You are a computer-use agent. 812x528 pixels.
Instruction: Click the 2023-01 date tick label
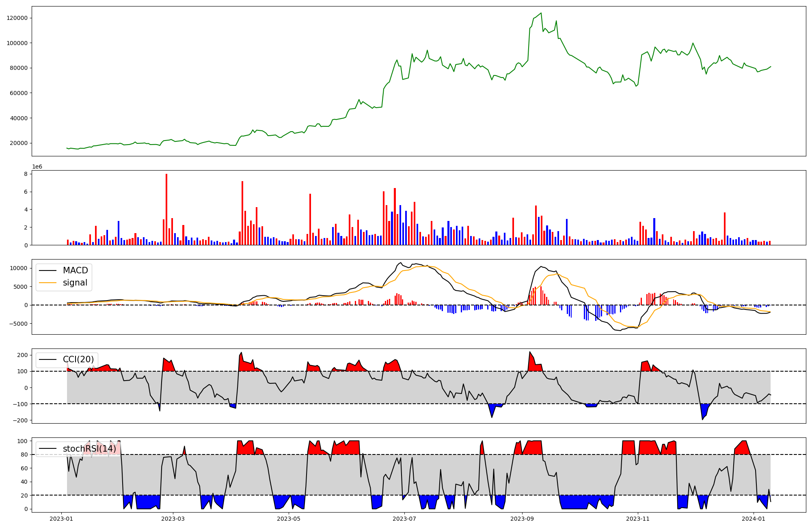[61, 519]
